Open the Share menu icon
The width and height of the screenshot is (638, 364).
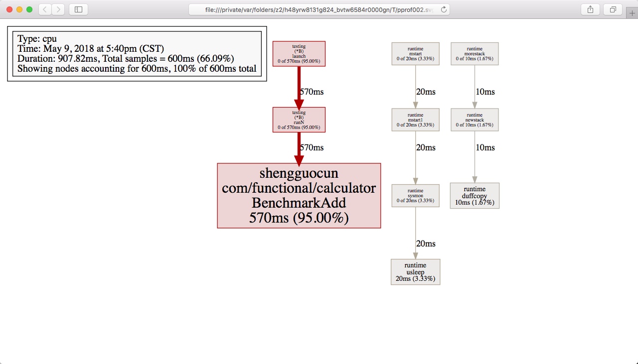point(590,9)
